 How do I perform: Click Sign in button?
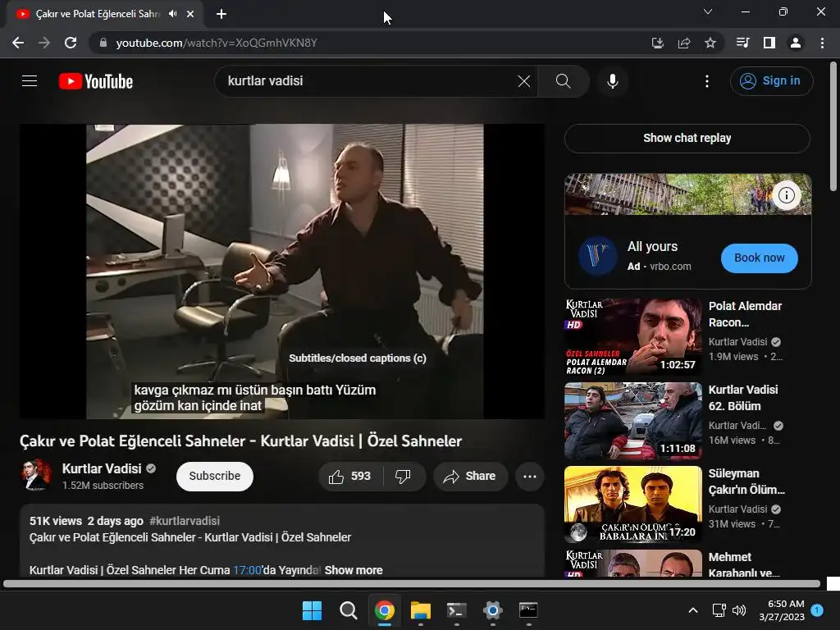(771, 81)
